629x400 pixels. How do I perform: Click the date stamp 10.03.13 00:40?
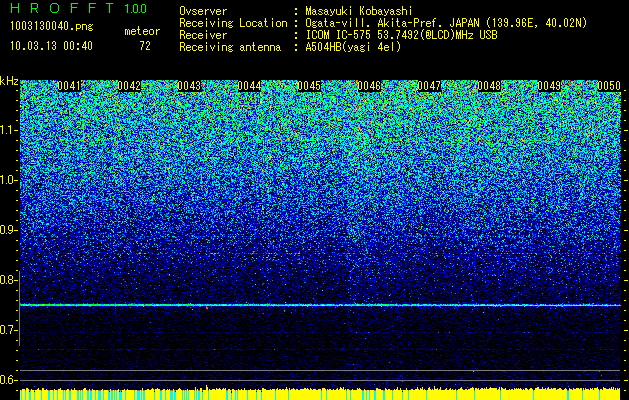tap(51, 46)
